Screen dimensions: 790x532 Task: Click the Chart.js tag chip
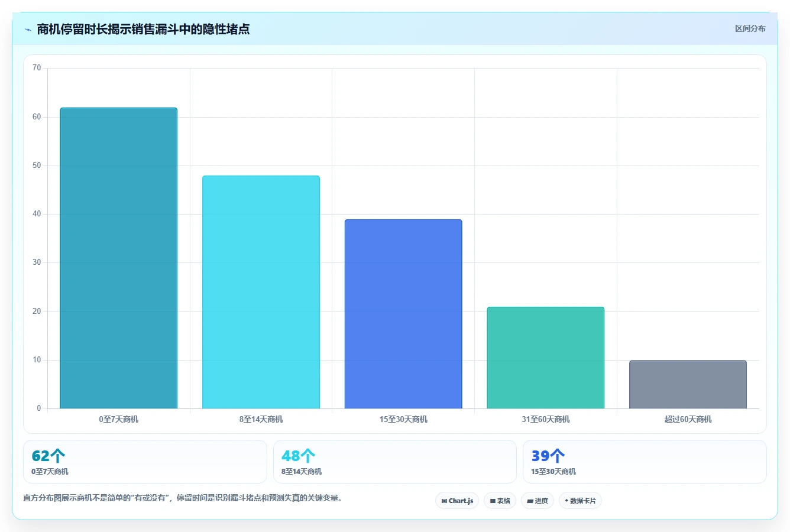click(x=457, y=501)
